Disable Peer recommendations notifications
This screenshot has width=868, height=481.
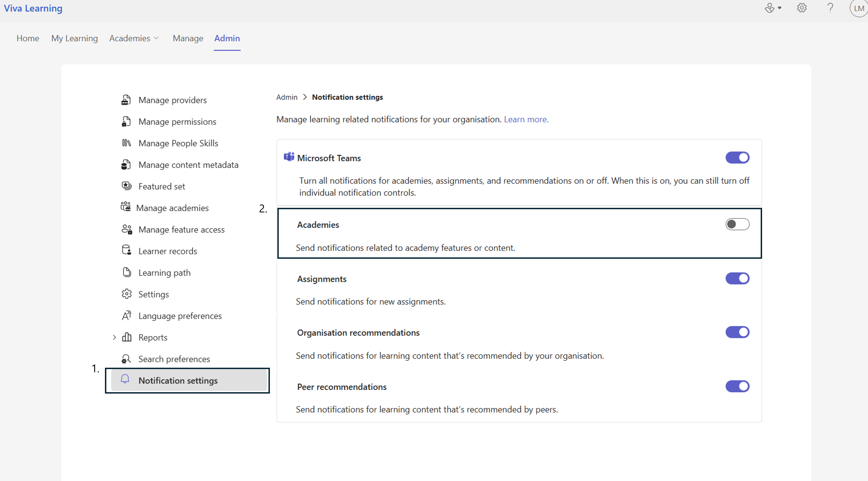click(738, 386)
